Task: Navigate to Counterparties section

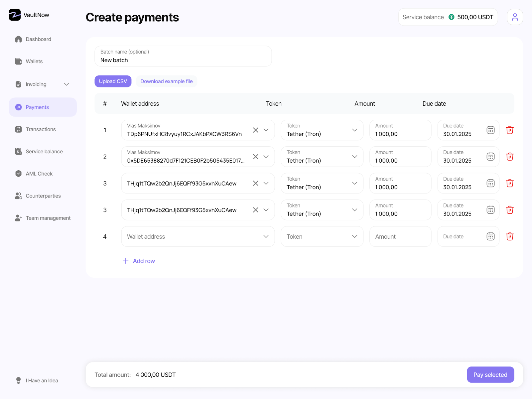Action: 43,196
